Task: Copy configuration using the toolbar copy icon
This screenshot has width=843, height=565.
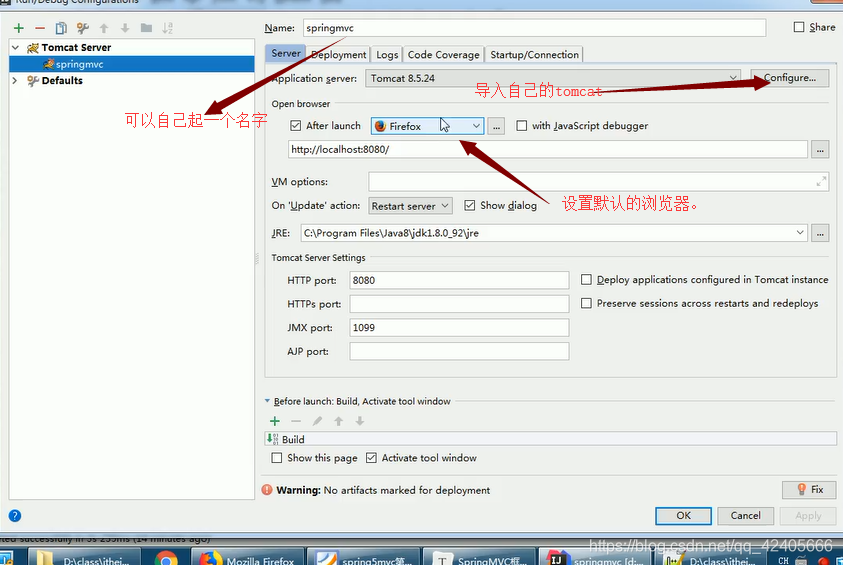Action: (61, 28)
